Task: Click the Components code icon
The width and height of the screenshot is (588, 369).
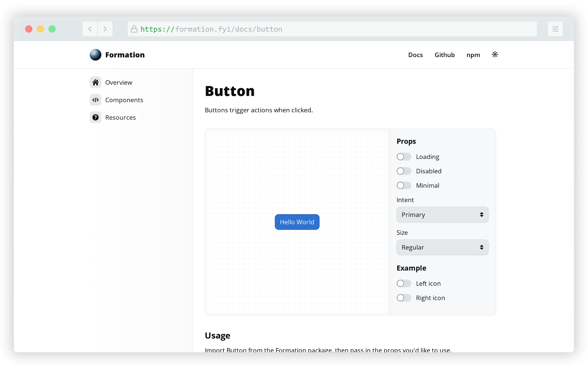Action: (x=95, y=100)
